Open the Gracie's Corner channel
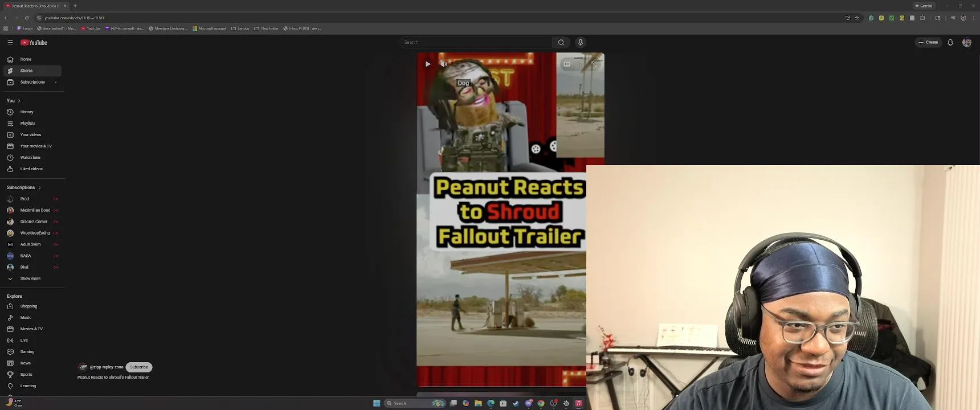980x410 pixels. [x=32, y=222]
